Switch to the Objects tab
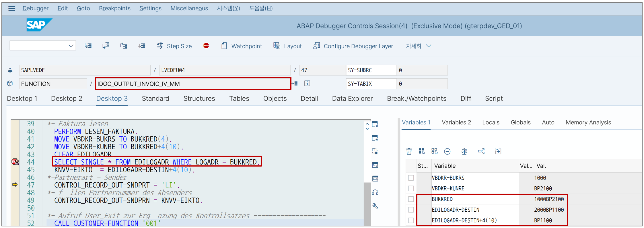 (x=275, y=98)
